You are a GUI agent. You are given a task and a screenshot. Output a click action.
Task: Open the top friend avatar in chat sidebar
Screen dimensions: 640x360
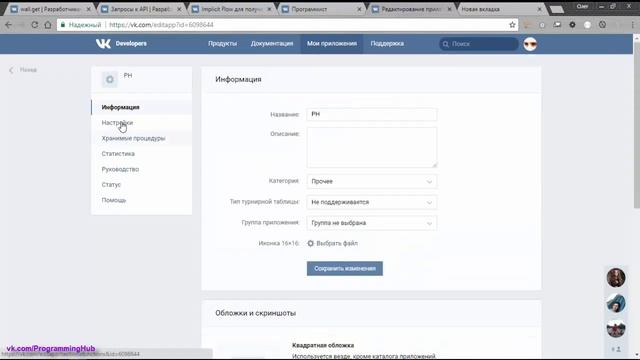pyautogui.click(x=616, y=278)
